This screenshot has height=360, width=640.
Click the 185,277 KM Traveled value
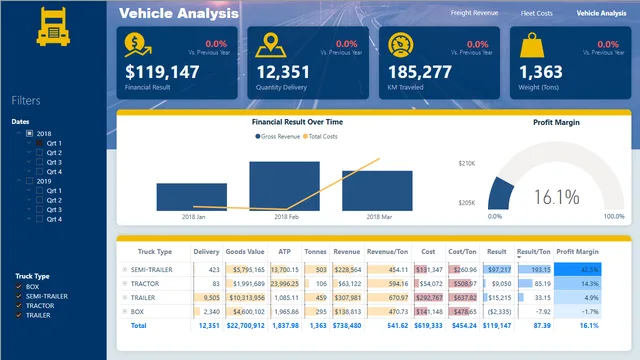[420, 72]
